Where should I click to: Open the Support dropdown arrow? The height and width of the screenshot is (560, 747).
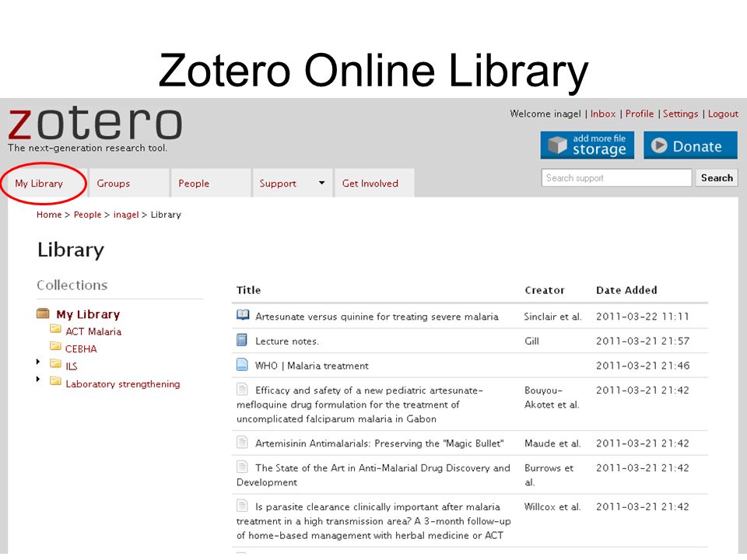click(x=322, y=183)
